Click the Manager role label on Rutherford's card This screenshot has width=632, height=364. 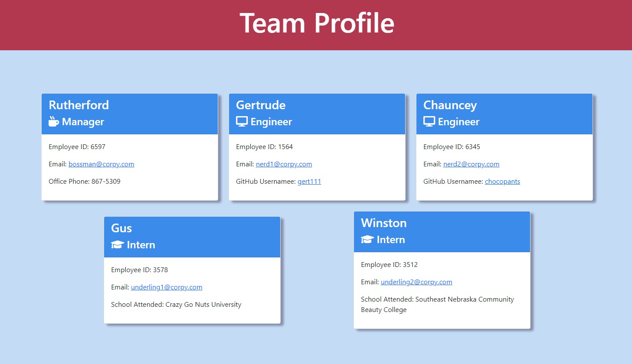point(82,122)
